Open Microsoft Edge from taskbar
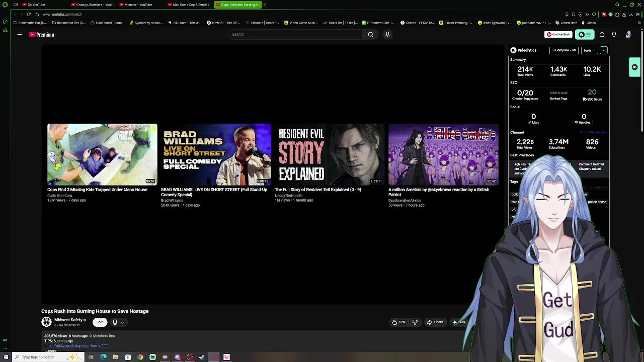Viewport: 644px width, 362px height. click(x=103, y=357)
